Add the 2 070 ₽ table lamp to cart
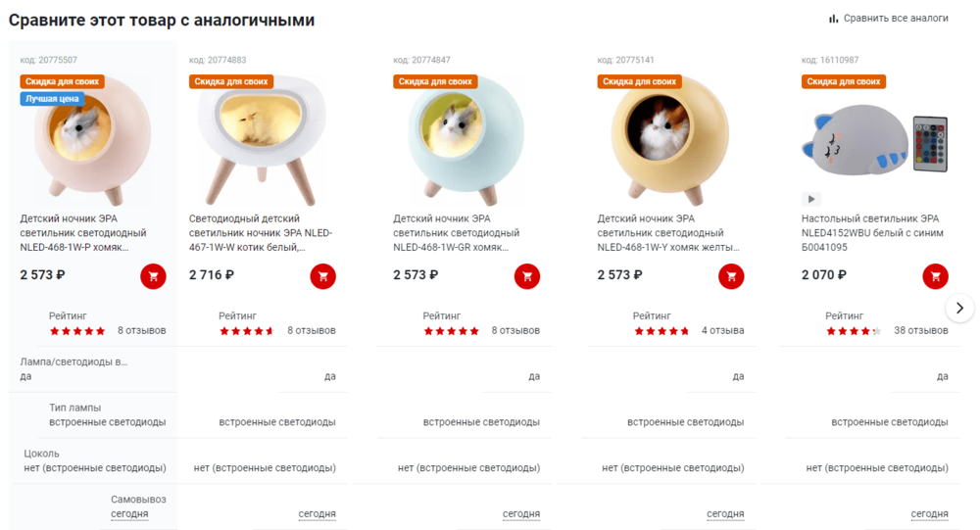The image size is (980, 530). click(x=936, y=276)
